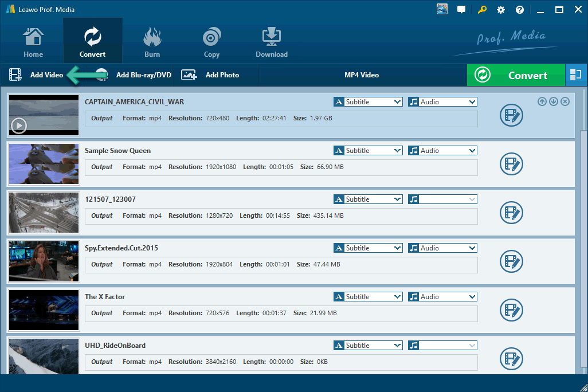The image size is (588, 392).
Task: Open Subtitle dropdown for CAPTAIN_AMERICA_CIVIL_WAR
Action: (x=368, y=101)
